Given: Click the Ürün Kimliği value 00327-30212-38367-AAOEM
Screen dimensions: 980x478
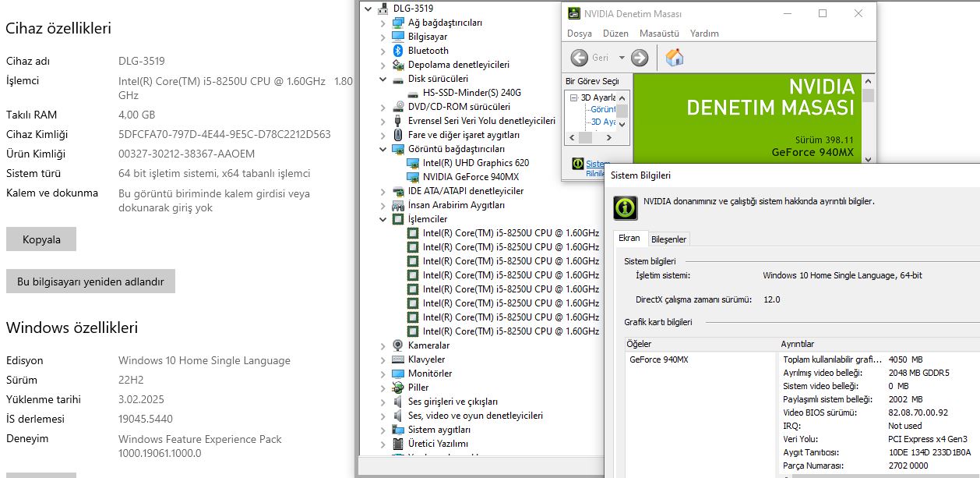Looking at the screenshot, I should point(186,154).
